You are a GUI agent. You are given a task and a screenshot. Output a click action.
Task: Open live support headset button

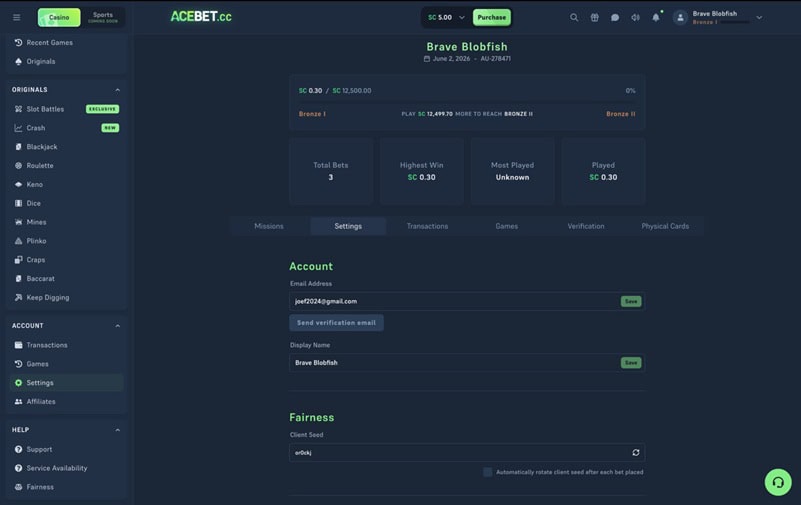coord(778,482)
